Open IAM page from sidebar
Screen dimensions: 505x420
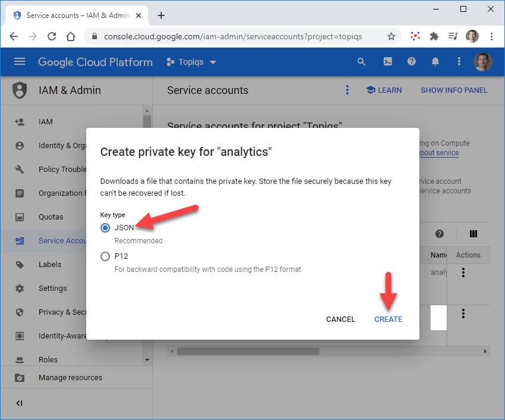pos(46,122)
